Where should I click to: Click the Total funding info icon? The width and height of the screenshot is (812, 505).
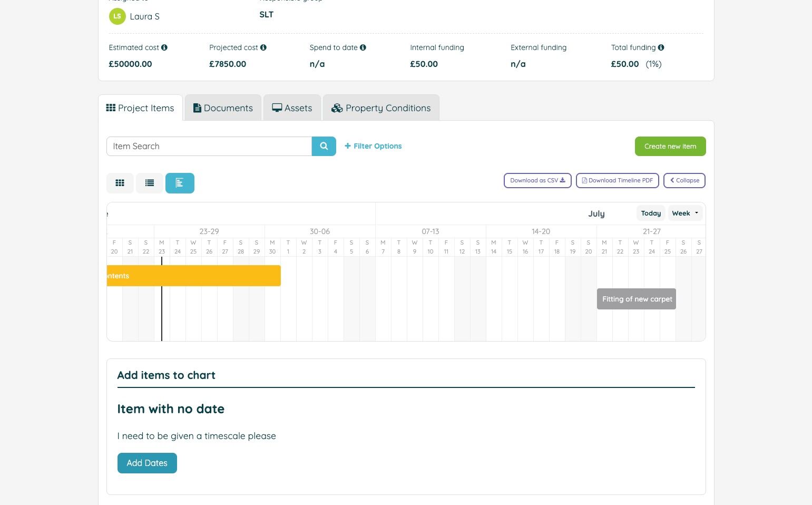[x=661, y=47]
